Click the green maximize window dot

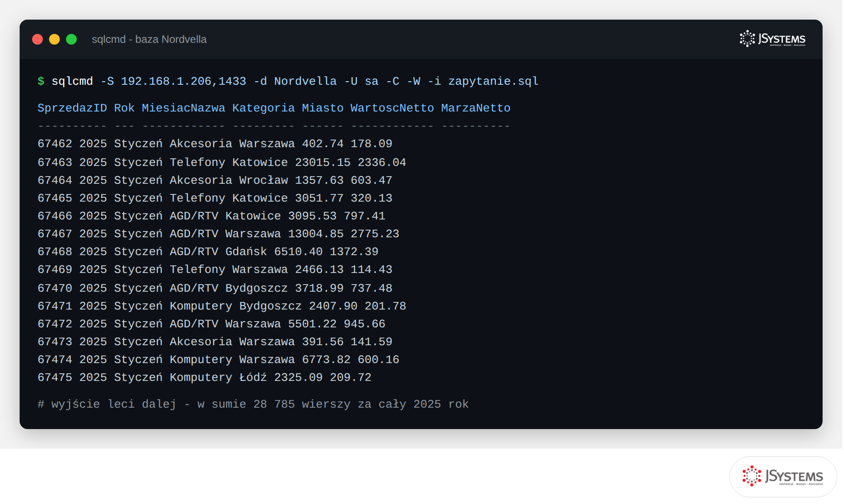(x=71, y=39)
